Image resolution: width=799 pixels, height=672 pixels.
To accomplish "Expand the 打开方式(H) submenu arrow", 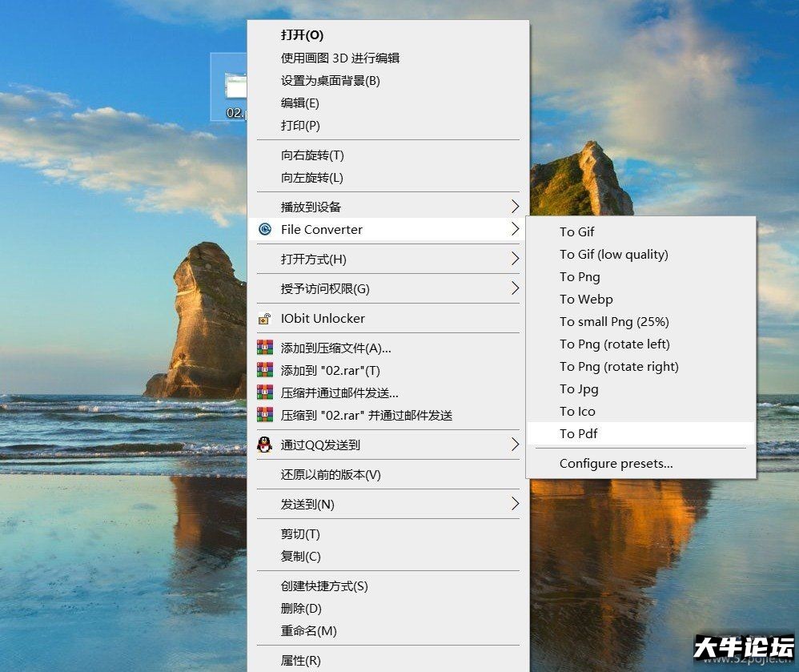I will point(515,259).
